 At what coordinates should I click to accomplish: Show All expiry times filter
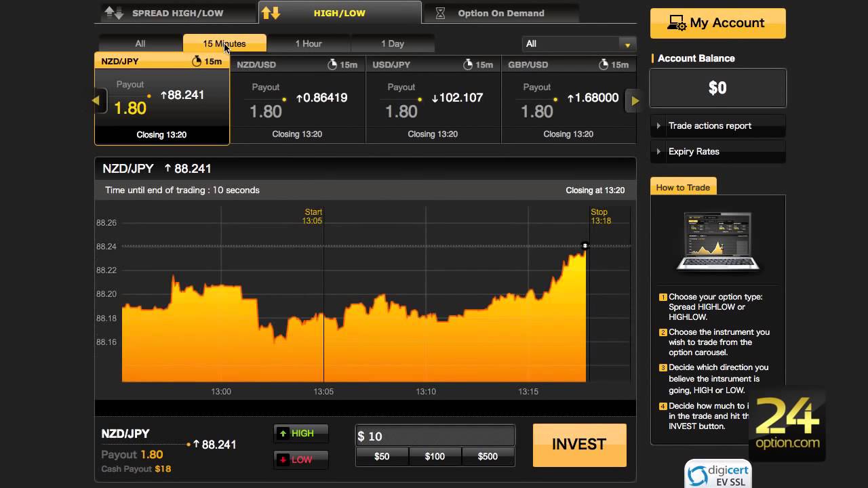(140, 43)
